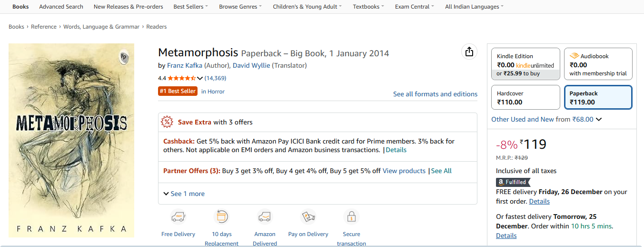The height and width of the screenshot is (247, 644).
Task: Open the Best Sellers menu
Action: pos(190,7)
